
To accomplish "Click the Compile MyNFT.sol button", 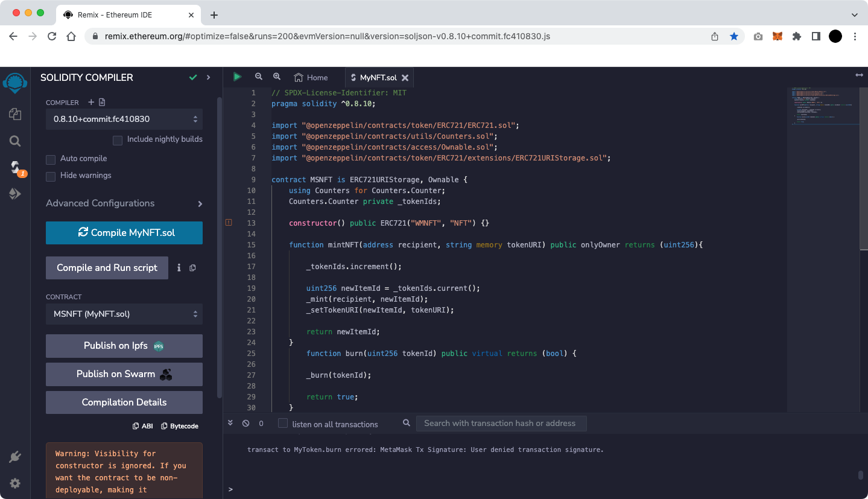I will tap(124, 233).
